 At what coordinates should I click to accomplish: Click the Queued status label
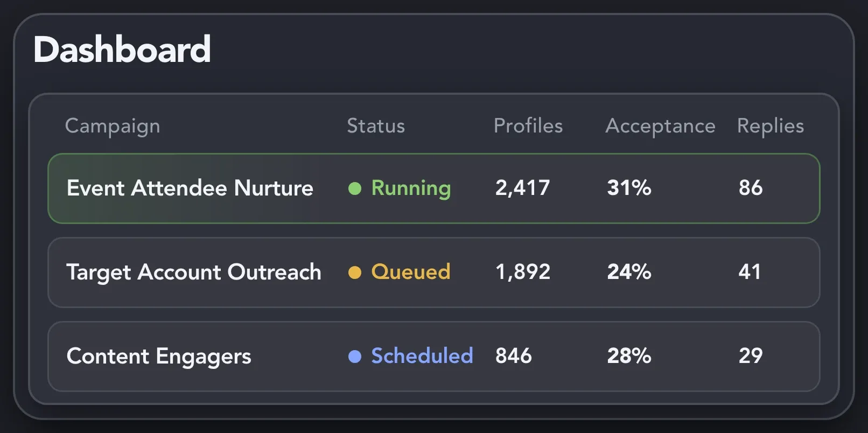pyautogui.click(x=411, y=272)
